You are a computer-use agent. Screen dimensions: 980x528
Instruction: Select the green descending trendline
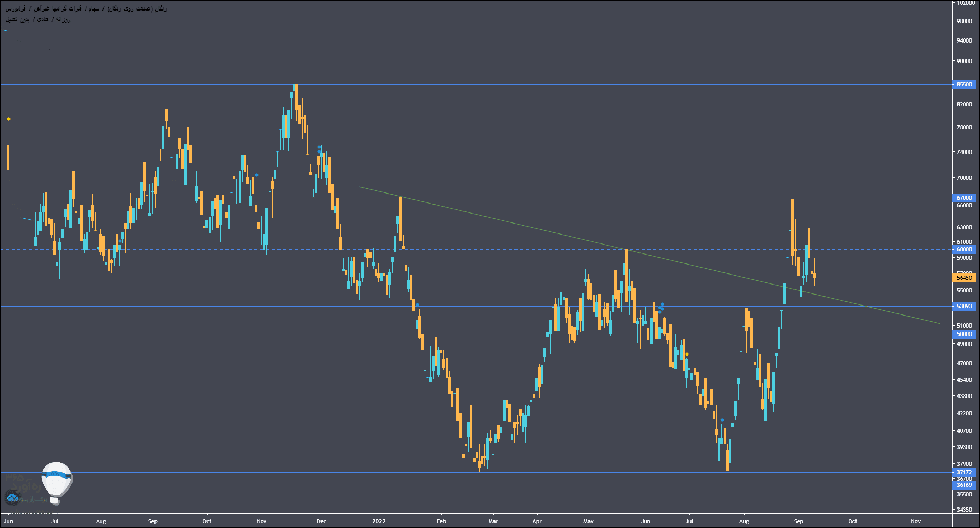pos(649,256)
